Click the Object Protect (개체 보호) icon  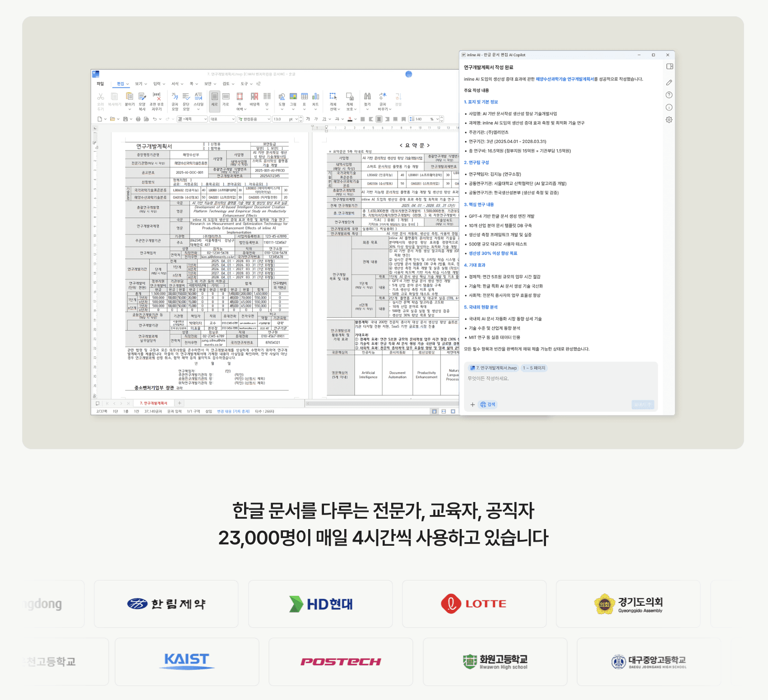pyautogui.click(x=350, y=97)
